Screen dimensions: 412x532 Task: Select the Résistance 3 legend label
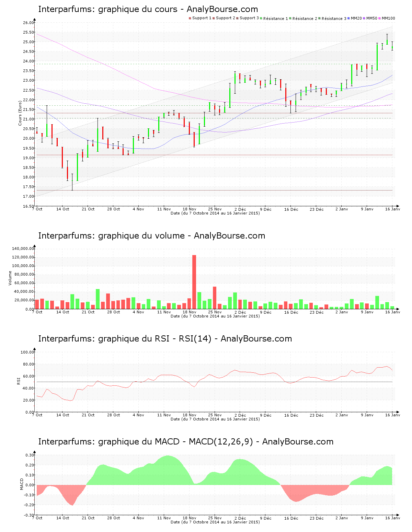click(x=334, y=19)
